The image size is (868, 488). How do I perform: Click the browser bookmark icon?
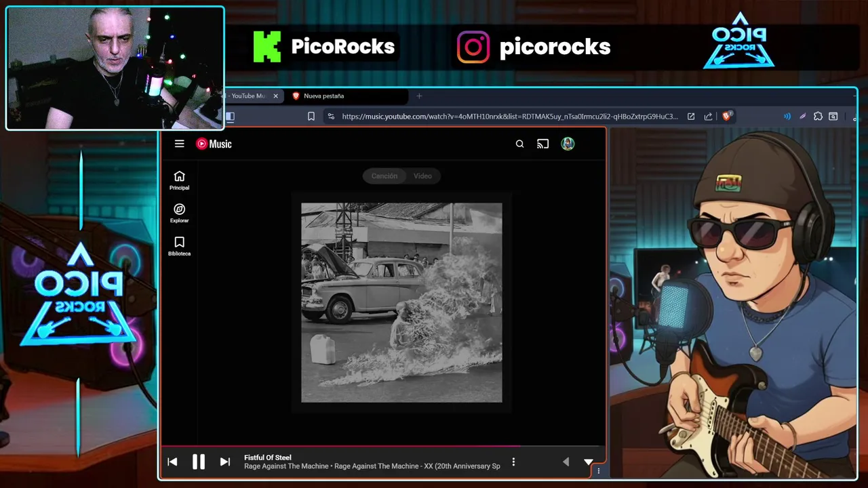[x=311, y=117]
